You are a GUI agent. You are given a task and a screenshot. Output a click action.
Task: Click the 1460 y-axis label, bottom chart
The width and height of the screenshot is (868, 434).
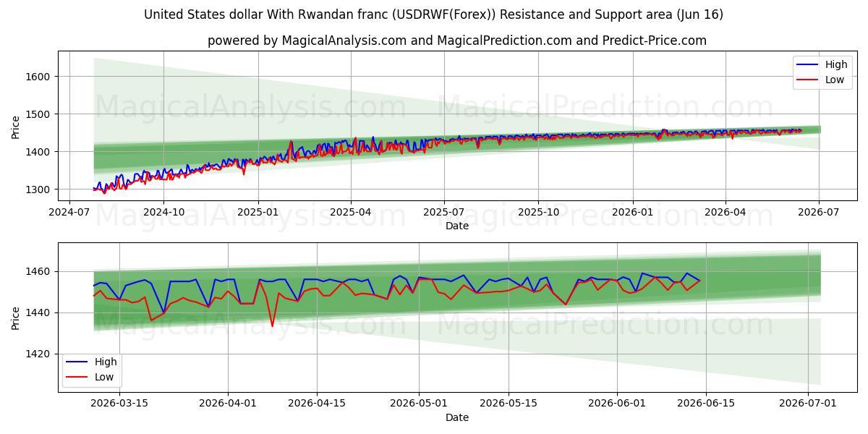coord(38,272)
